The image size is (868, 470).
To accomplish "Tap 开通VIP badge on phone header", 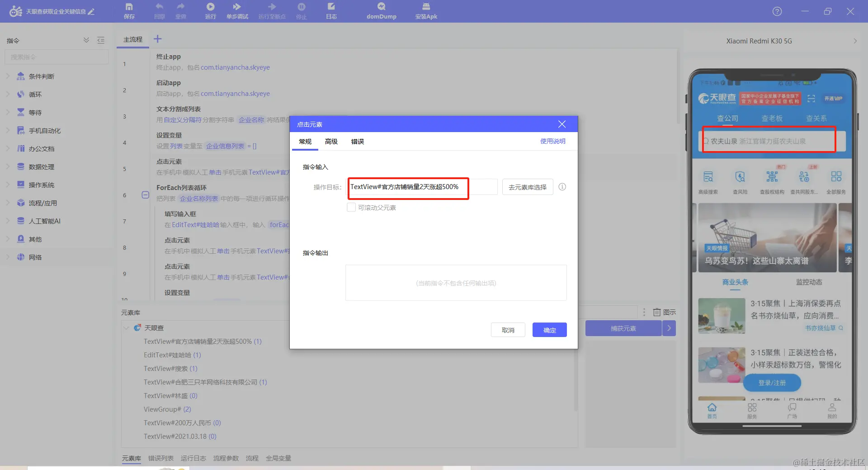I will click(833, 98).
